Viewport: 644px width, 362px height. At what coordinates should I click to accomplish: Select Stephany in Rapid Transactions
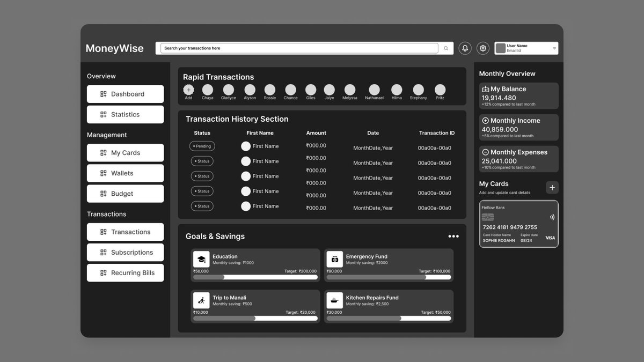tap(419, 90)
